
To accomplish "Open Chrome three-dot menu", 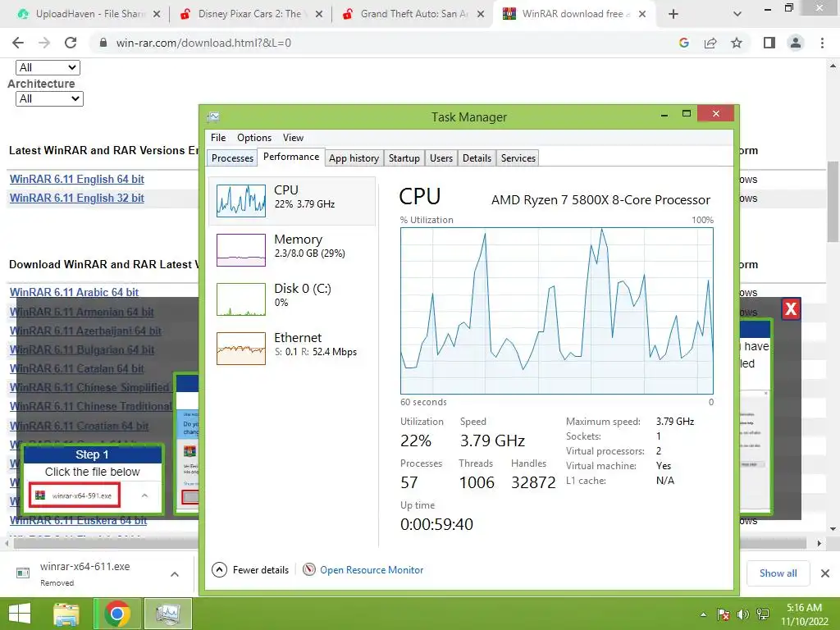I will tap(822, 43).
